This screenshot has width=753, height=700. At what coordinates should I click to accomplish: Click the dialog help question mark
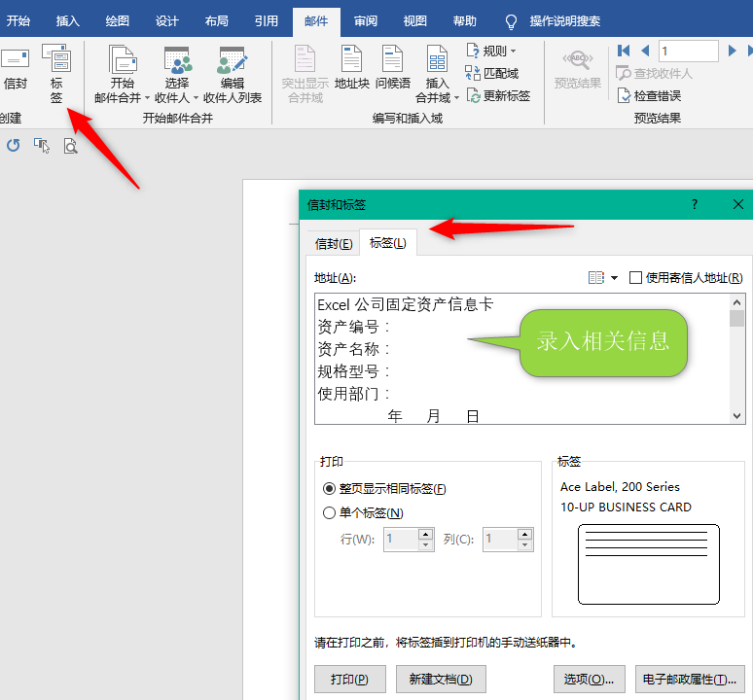pyautogui.click(x=695, y=205)
